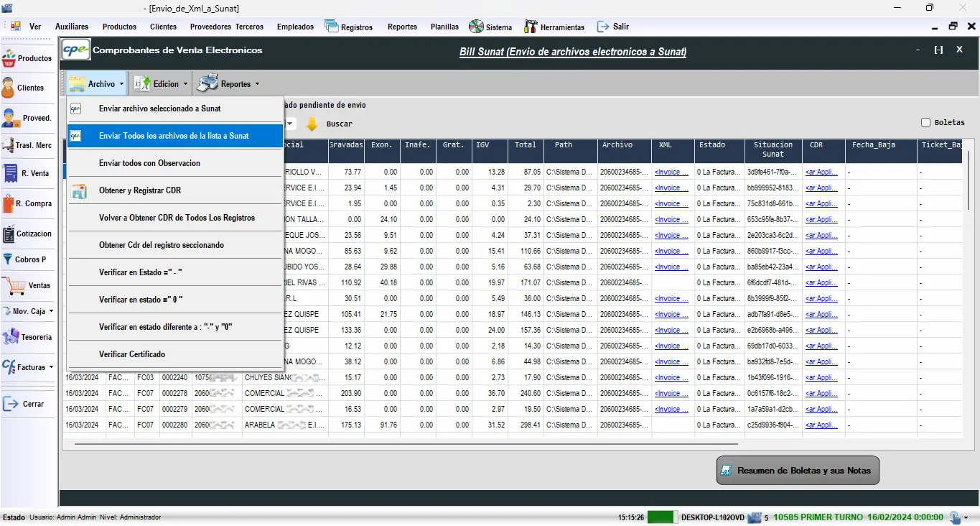This screenshot has height=526, width=980.
Task: Click the Sistema icon in menu bar
Action: click(x=476, y=27)
